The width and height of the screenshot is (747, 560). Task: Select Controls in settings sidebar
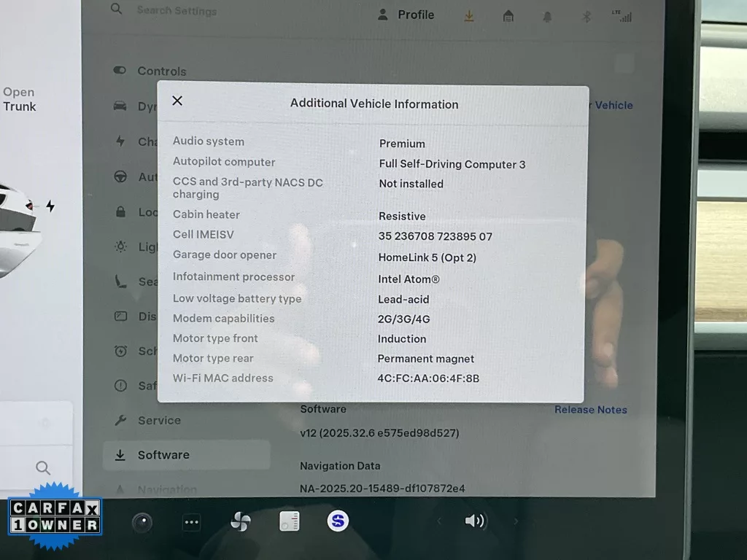pyautogui.click(x=161, y=71)
